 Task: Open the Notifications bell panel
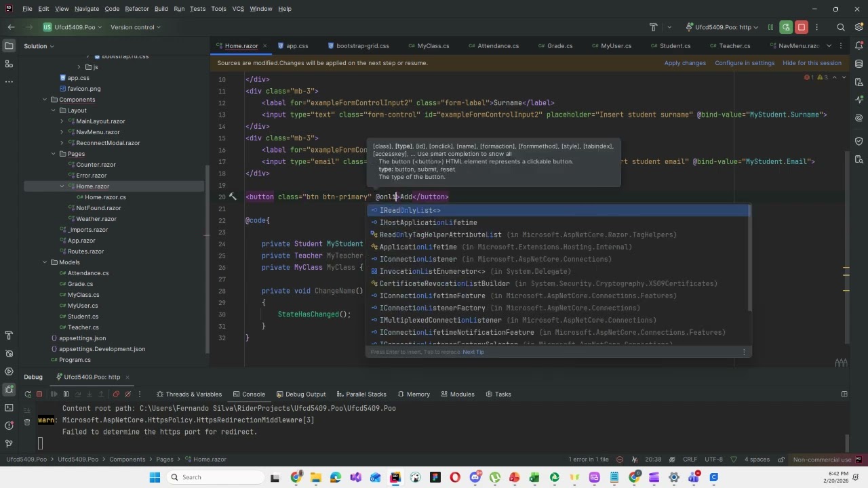tap(859, 46)
